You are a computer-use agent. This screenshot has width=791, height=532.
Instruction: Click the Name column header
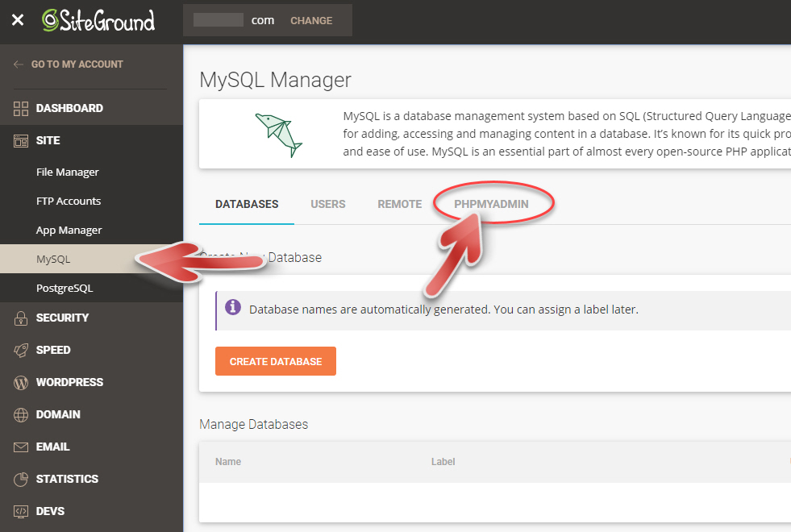pyautogui.click(x=228, y=461)
